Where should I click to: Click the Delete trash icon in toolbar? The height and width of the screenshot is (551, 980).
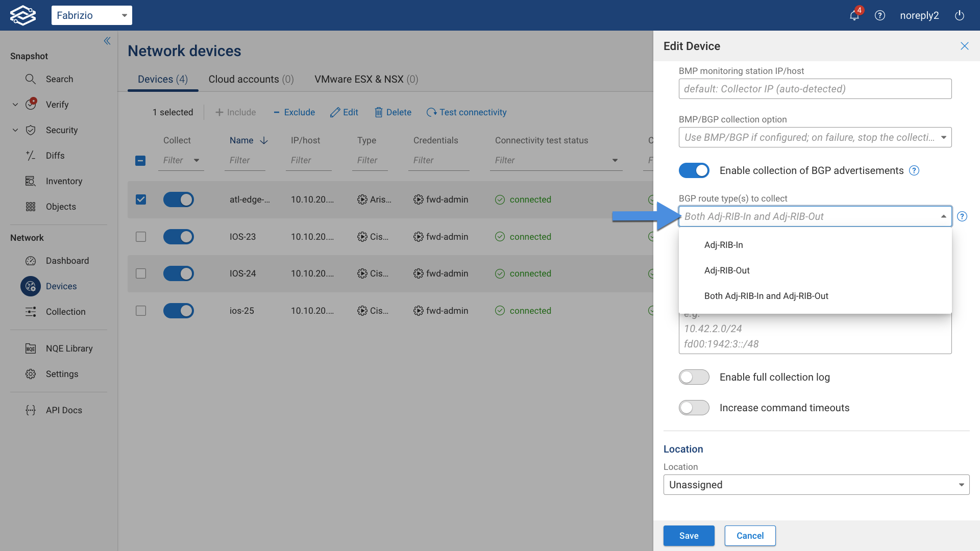point(378,112)
